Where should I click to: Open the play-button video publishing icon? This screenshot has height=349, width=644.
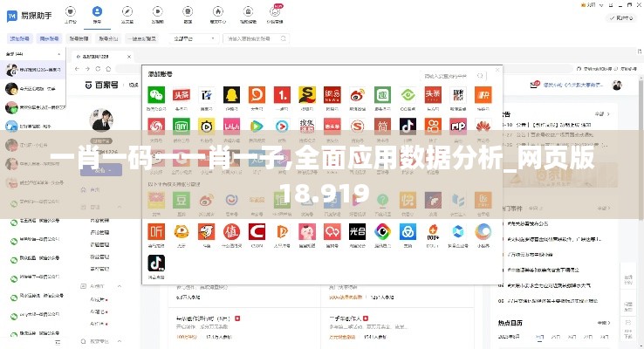point(157,11)
